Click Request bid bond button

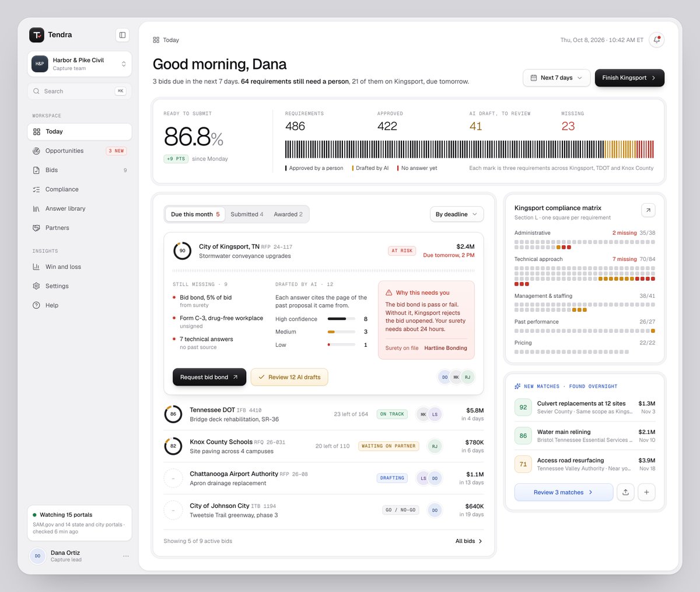(x=209, y=377)
